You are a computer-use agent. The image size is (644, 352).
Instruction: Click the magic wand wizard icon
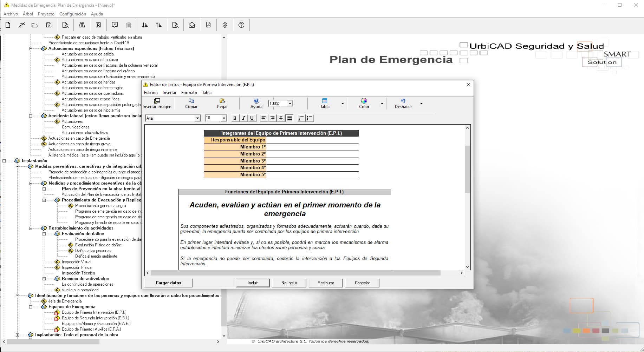tap(22, 25)
